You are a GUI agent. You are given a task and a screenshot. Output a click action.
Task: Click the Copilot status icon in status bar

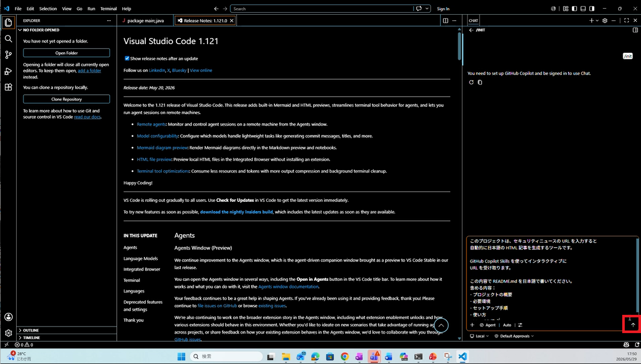626,345
